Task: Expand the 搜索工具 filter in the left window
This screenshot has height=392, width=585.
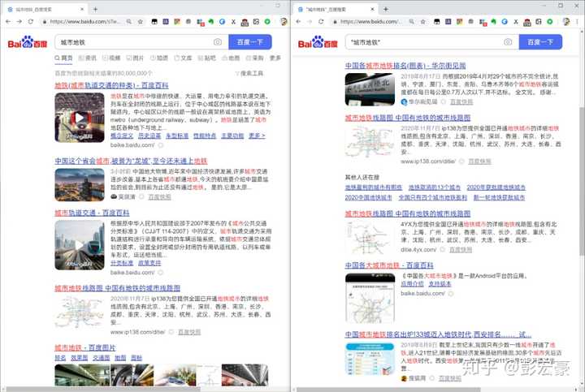Action: [x=249, y=73]
